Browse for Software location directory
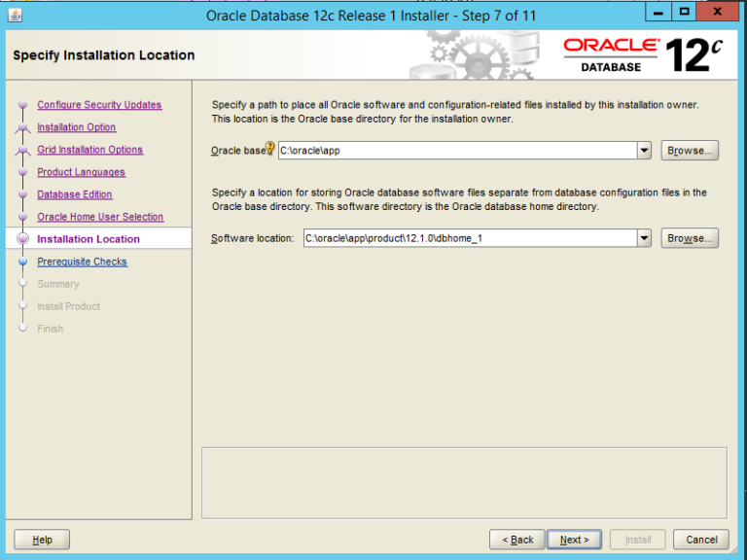747x560 pixels. coord(690,238)
